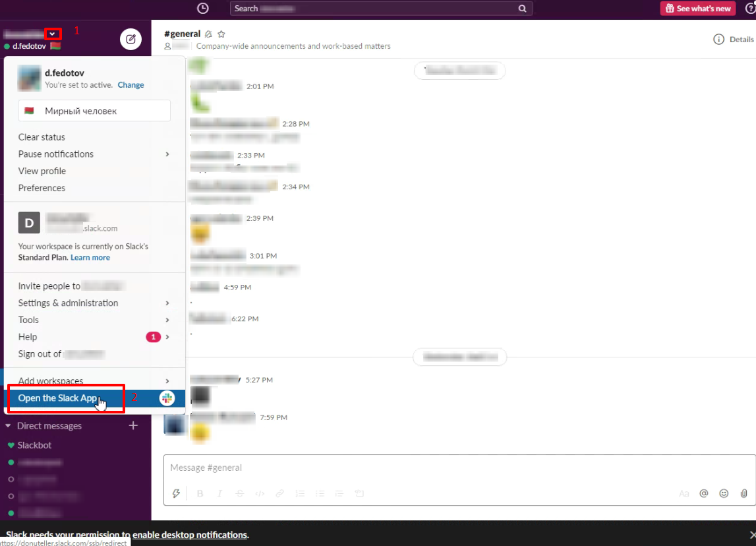Expand the Pause notifications submenu
This screenshot has width=756, height=546.
coord(167,154)
